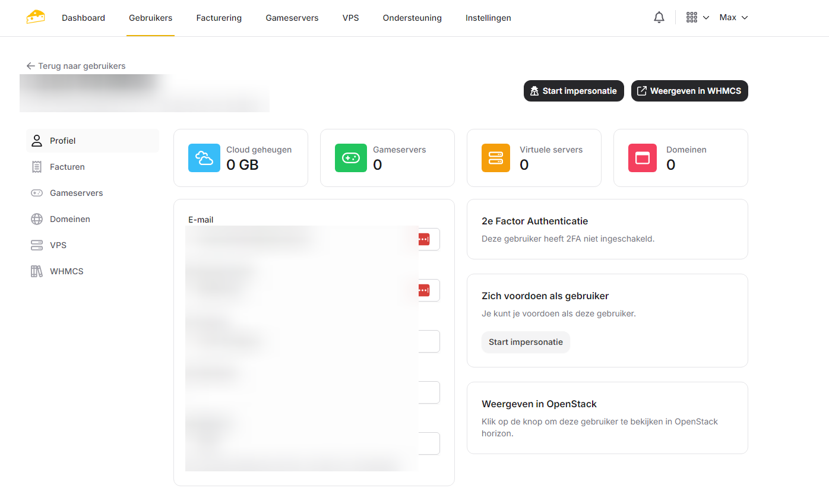Open the notifications bell
Screen dimensions: 829x504
pos(659,18)
